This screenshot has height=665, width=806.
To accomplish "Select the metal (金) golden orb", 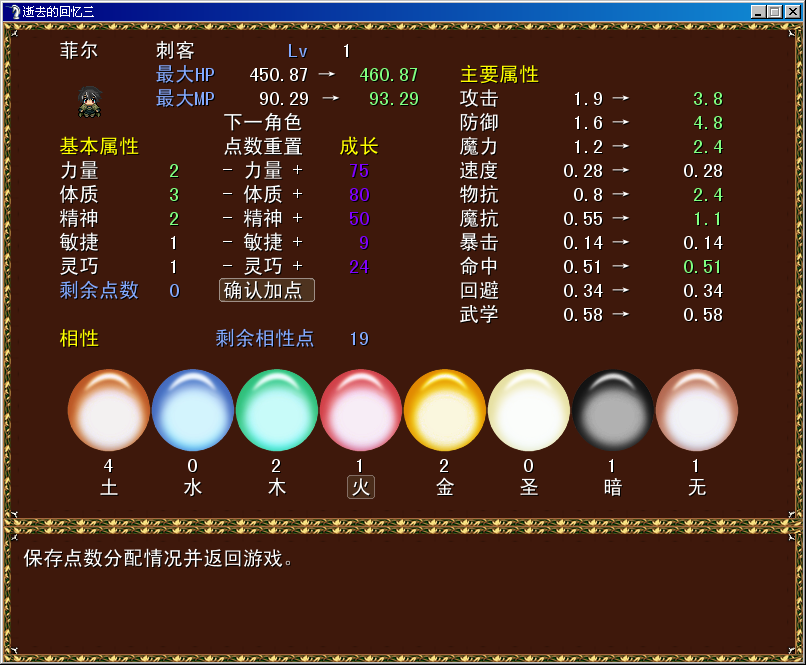I will [445, 410].
